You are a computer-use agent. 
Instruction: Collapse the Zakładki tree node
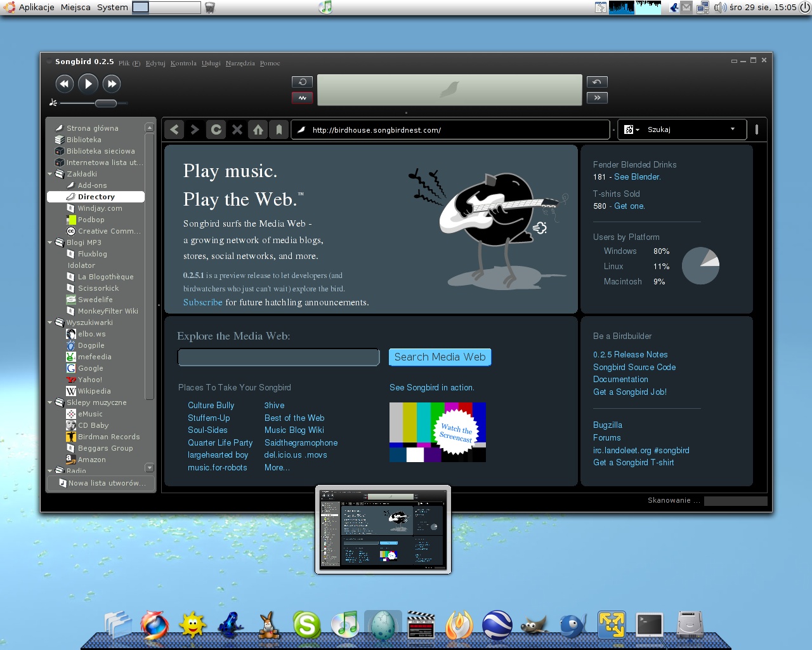click(50, 174)
